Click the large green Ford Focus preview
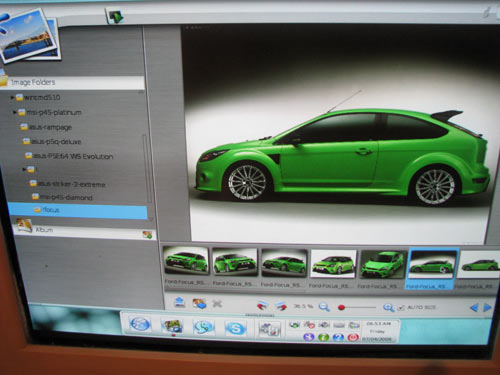This screenshot has width=500, height=375. (340, 135)
